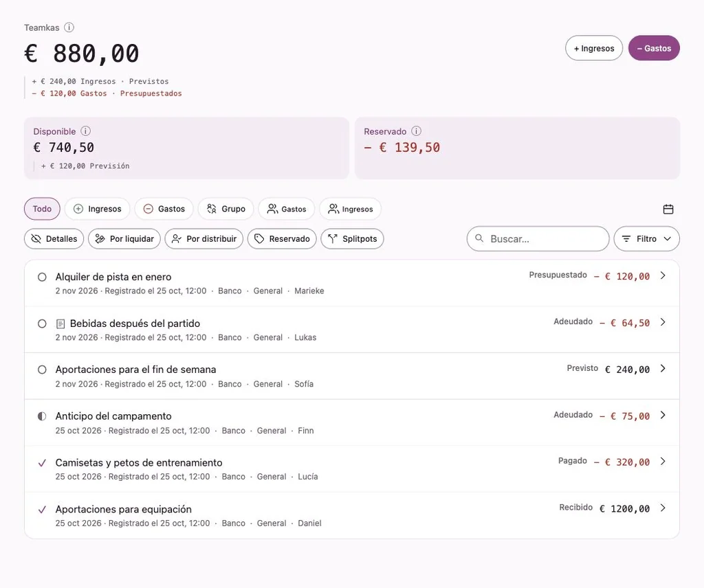The image size is (704, 588).
Task: Click the € 1200,00 amount
Action: [624, 508]
